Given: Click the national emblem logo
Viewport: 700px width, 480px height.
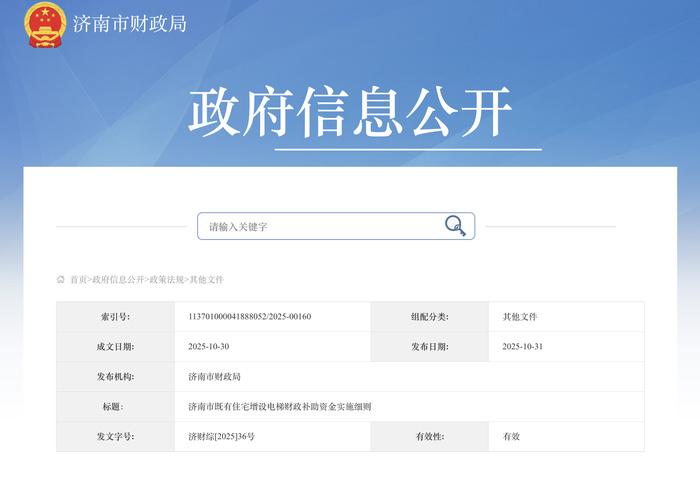Looking at the screenshot, I should point(45,25).
